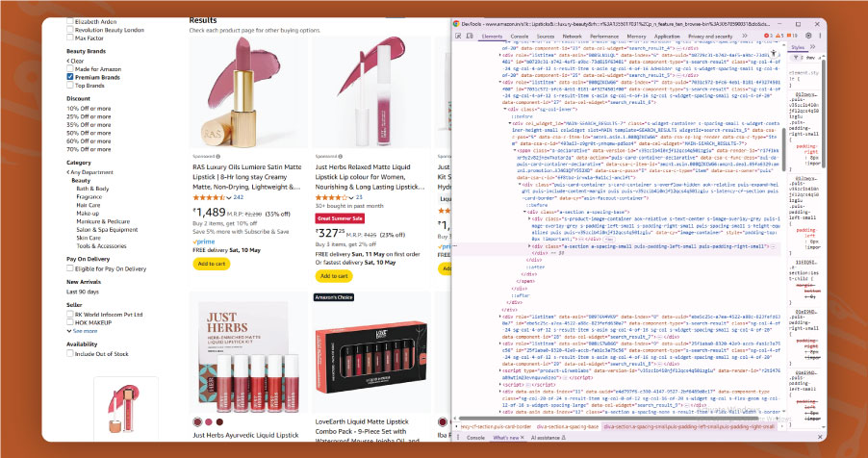Check the Made for Amazon checkbox

70,67
